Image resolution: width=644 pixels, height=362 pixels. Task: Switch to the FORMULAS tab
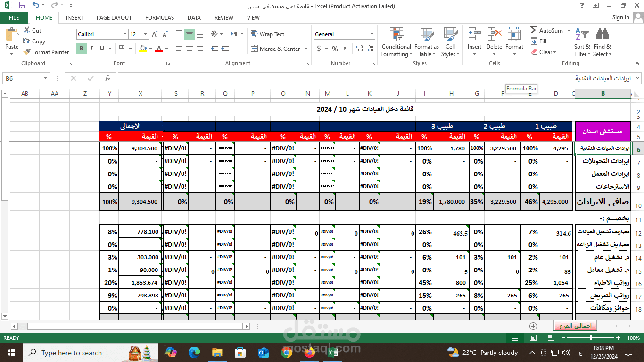[159, 18]
